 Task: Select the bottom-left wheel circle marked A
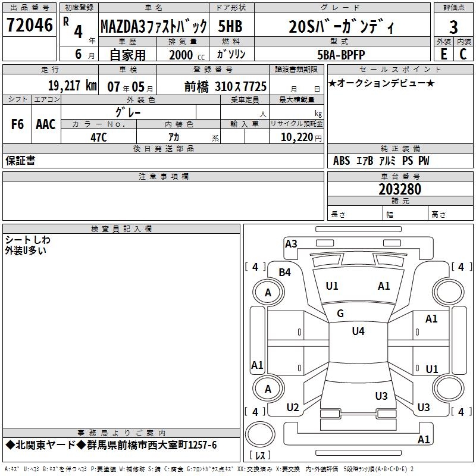[x=268, y=389]
